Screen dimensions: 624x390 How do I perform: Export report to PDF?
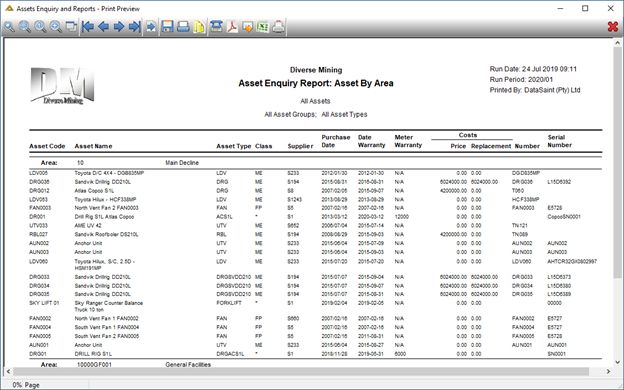point(232,27)
